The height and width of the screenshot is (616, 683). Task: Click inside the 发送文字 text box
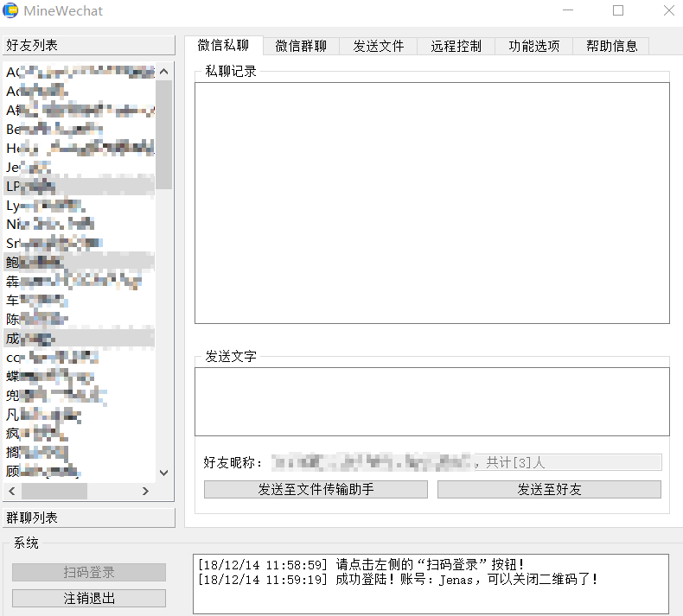[x=432, y=402]
